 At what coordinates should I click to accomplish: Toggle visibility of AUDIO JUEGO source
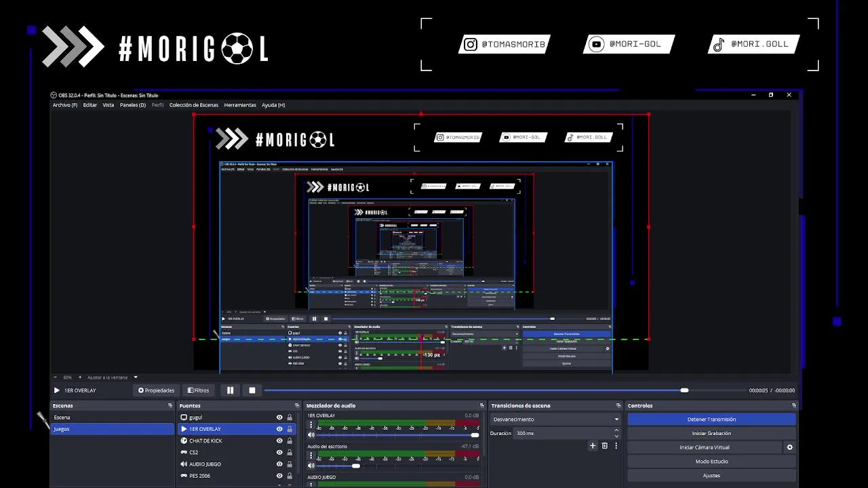click(x=279, y=464)
